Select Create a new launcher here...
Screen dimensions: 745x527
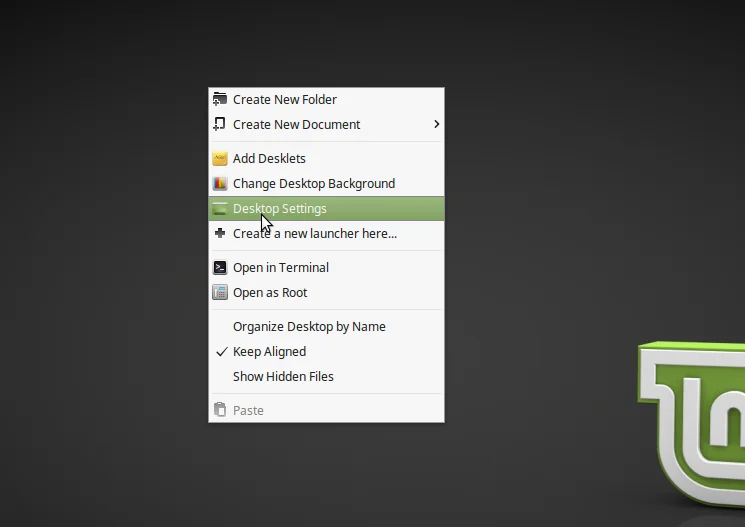[326, 233]
